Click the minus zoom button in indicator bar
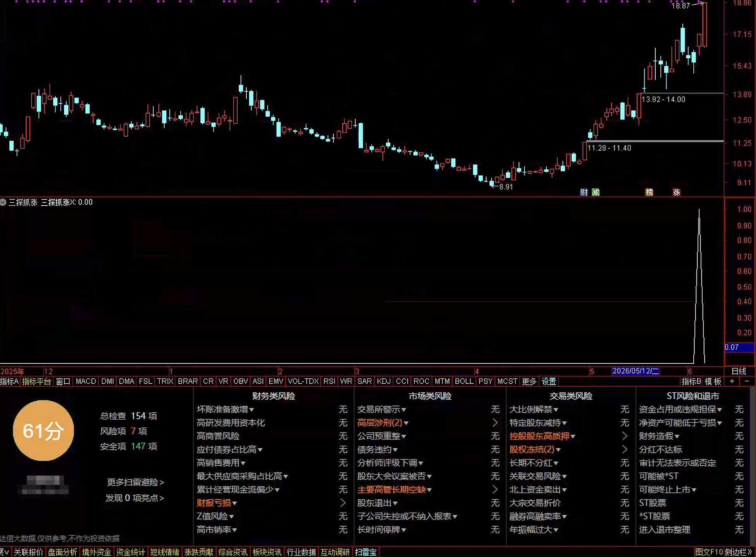The image size is (756, 557). tap(747, 381)
